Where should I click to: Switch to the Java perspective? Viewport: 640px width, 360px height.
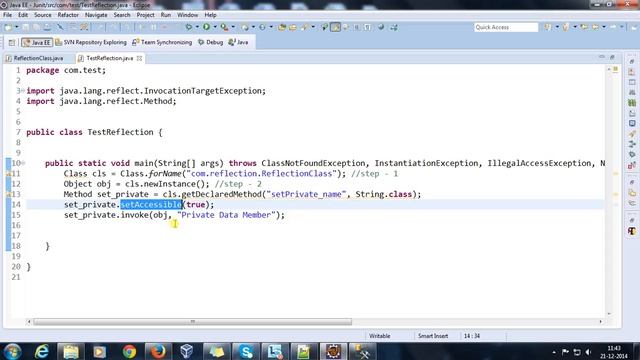(238, 42)
